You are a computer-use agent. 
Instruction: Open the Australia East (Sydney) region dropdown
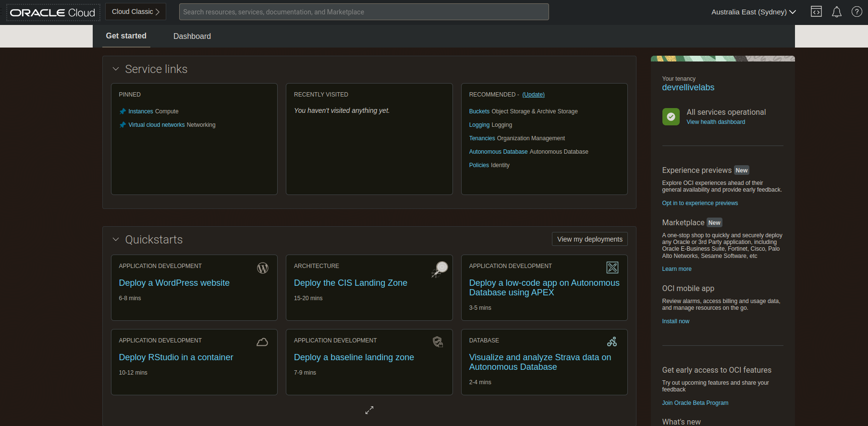click(754, 12)
